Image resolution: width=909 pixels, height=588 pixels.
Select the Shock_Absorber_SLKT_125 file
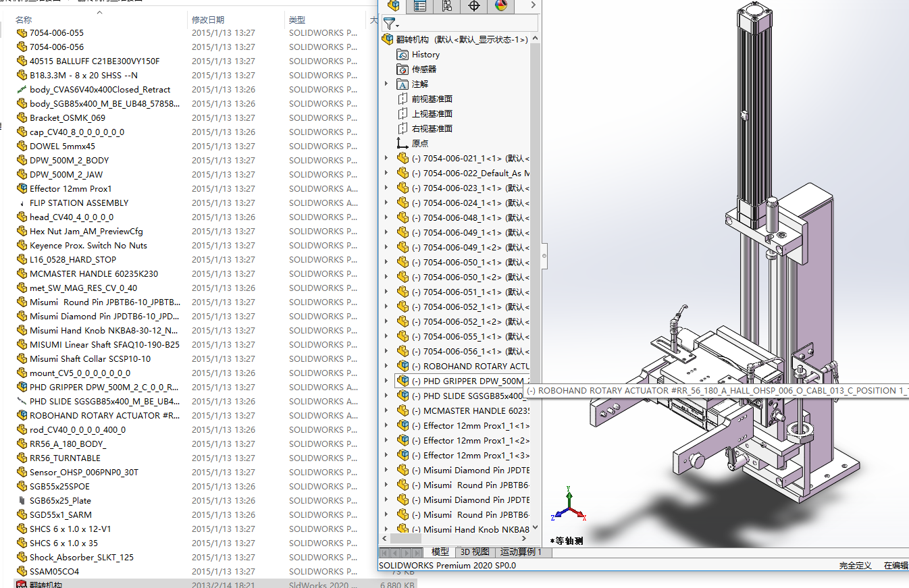82,558
